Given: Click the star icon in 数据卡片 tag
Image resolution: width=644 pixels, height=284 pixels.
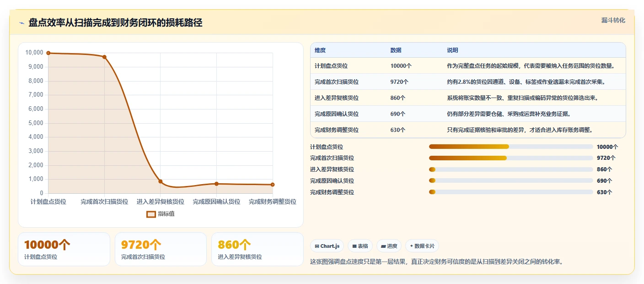Looking at the screenshot, I should (412, 246).
